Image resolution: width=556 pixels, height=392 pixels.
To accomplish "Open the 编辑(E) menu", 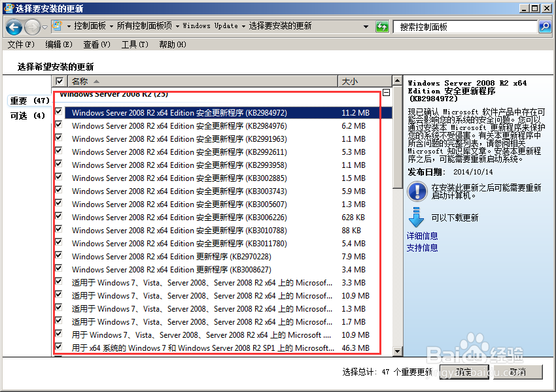I will point(59,44).
